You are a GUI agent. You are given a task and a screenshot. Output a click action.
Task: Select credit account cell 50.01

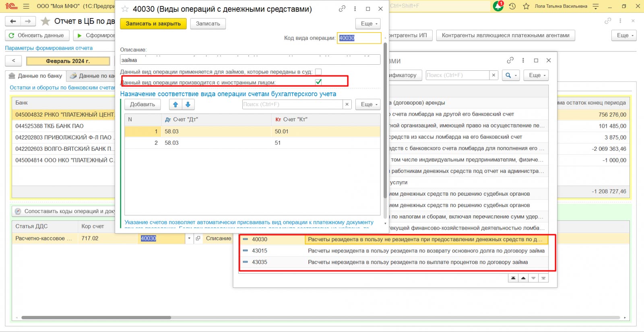[x=326, y=131]
